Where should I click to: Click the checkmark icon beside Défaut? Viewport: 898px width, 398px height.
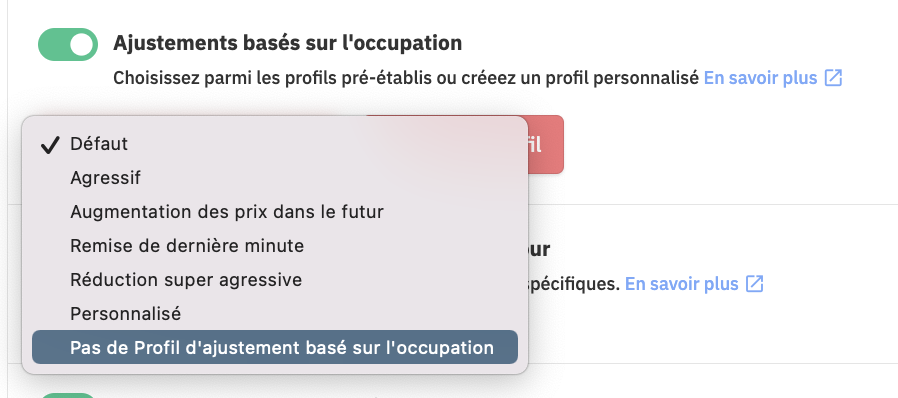[x=50, y=145]
